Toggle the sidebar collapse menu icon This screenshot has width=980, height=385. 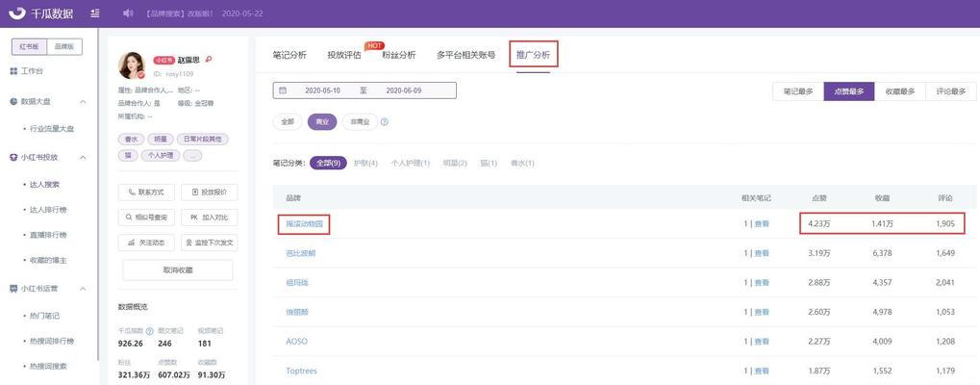pyautogui.click(x=95, y=13)
